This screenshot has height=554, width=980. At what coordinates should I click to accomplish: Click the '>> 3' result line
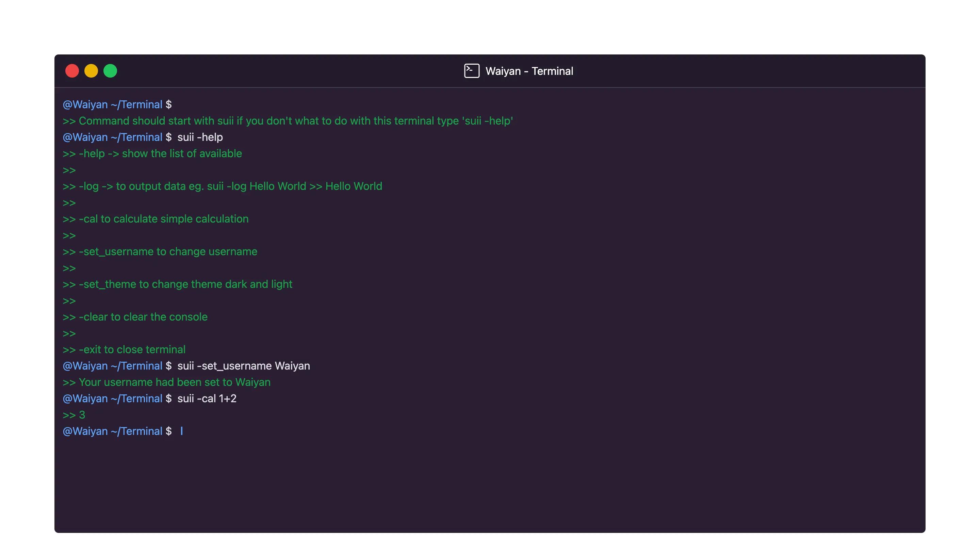(74, 415)
